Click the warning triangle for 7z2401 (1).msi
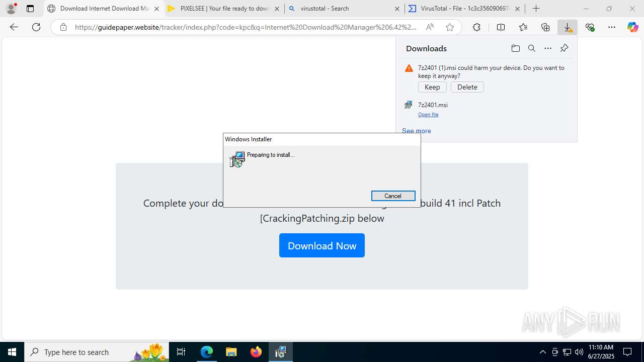The image size is (644, 362). click(x=409, y=68)
